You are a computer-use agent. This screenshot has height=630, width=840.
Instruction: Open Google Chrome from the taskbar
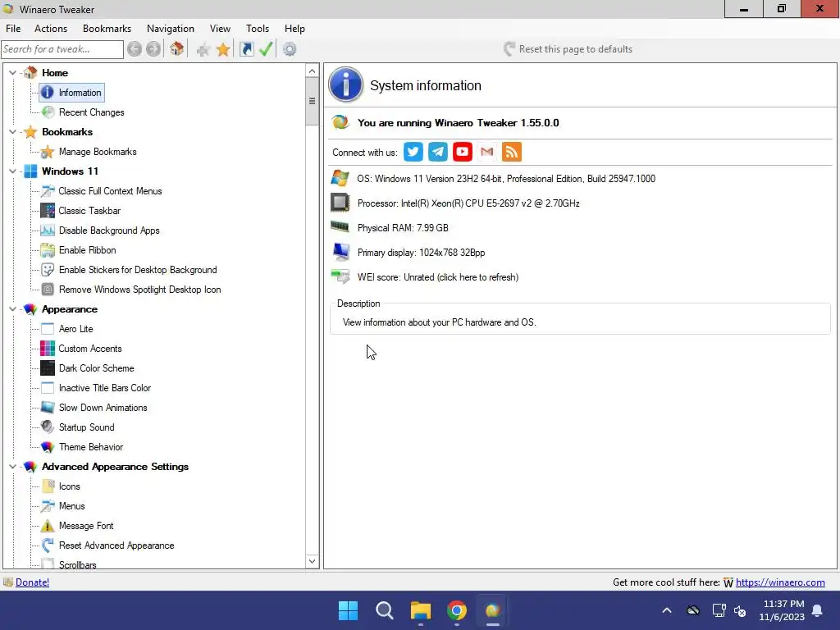click(x=457, y=610)
